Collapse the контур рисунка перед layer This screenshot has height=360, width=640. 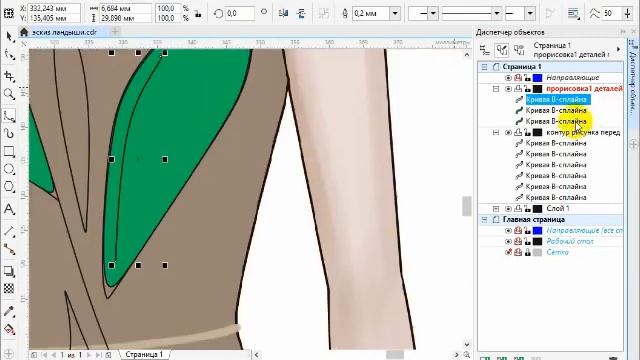(x=496, y=132)
